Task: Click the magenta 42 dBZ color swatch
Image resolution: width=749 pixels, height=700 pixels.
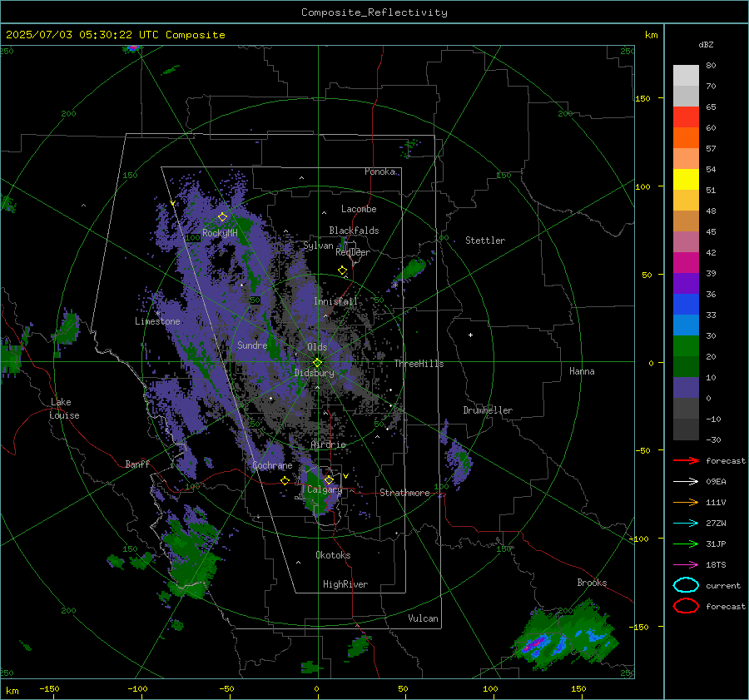Action: [x=686, y=263]
